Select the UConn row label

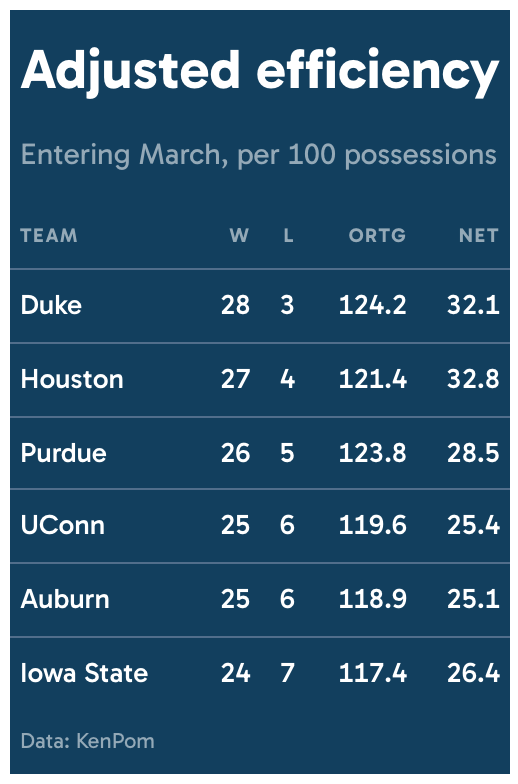62,526
